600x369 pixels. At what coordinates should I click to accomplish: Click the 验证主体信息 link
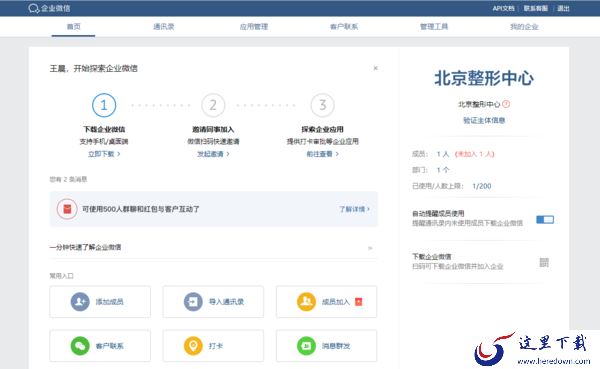(x=484, y=121)
